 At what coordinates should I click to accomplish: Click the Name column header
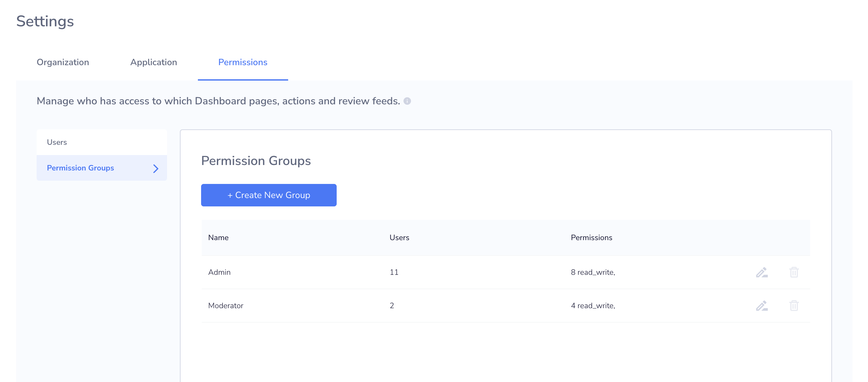click(218, 238)
